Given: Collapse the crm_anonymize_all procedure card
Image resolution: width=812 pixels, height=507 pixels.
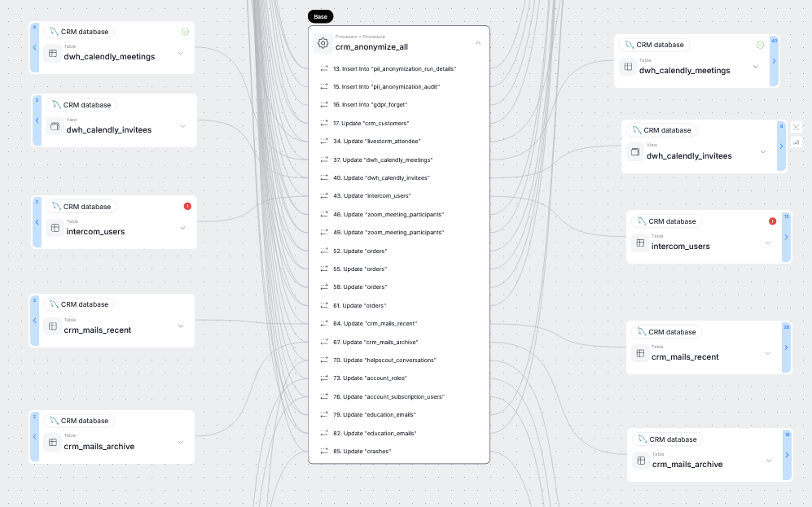Looking at the screenshot, I should click(477, 43).
